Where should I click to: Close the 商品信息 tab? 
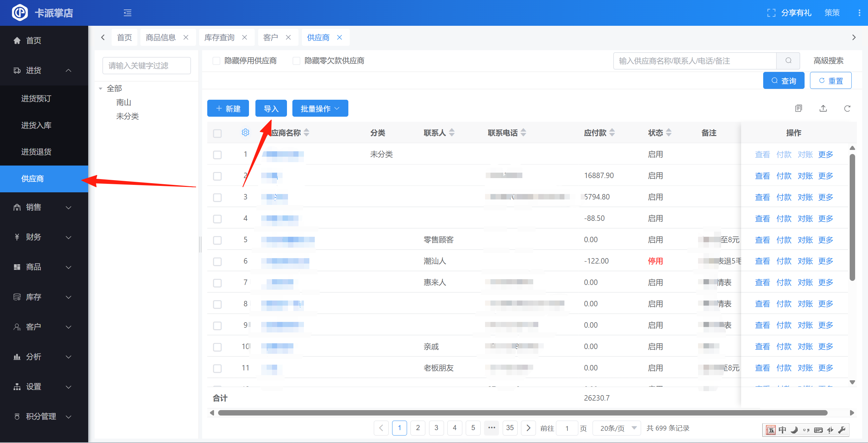[x=186, y=37]
